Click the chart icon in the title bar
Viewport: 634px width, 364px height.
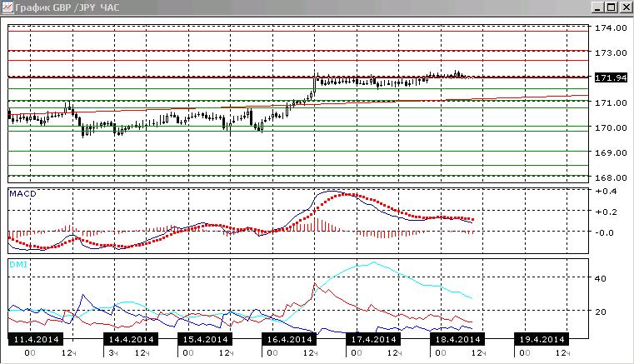(x=7, y=7)
